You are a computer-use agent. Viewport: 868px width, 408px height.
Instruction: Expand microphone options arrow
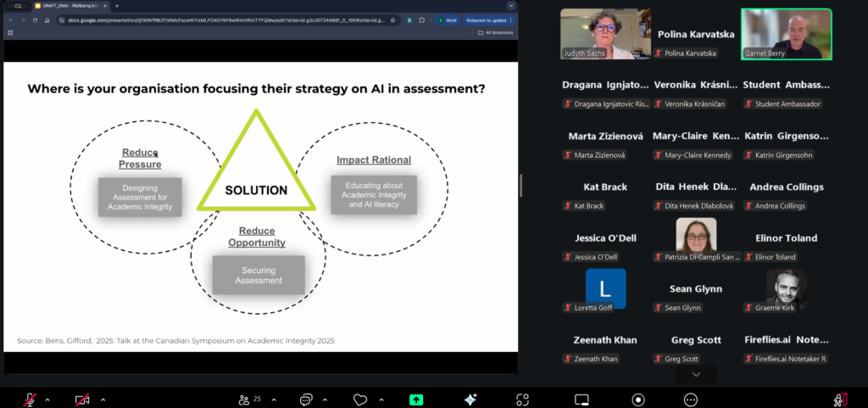coord(47,400)
